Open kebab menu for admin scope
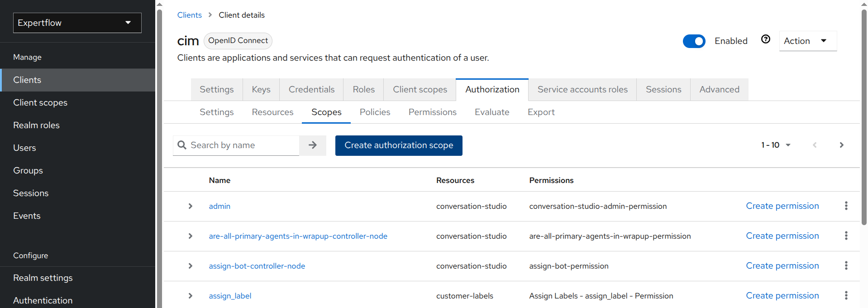868x308 pixels. click(x=846, y=206)
